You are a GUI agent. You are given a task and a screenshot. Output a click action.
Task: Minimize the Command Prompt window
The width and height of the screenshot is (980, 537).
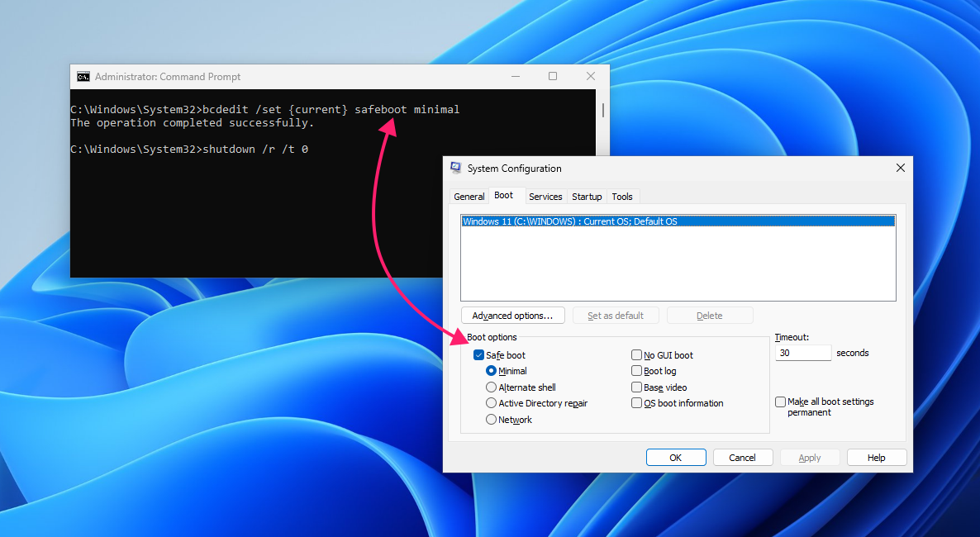click(516, 76)
